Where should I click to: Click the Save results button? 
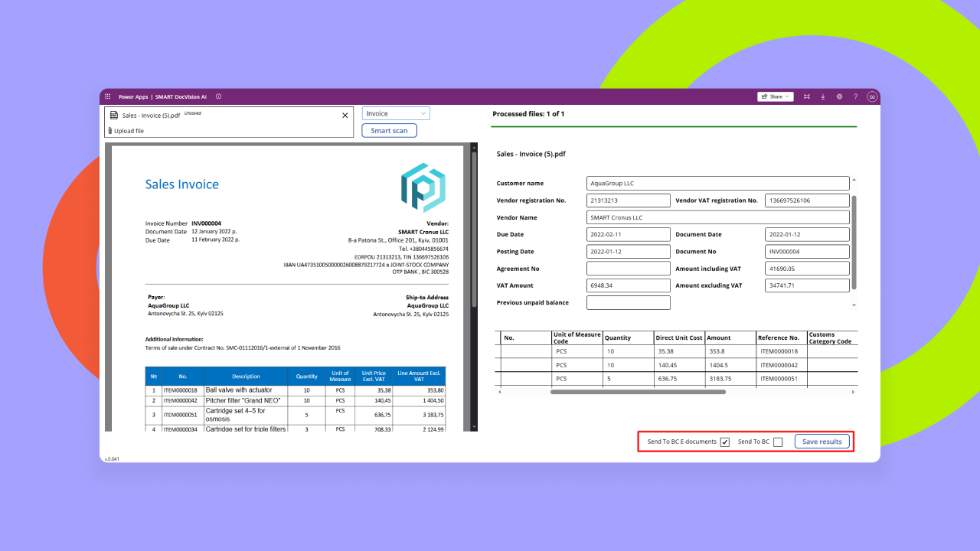[822, 442]
